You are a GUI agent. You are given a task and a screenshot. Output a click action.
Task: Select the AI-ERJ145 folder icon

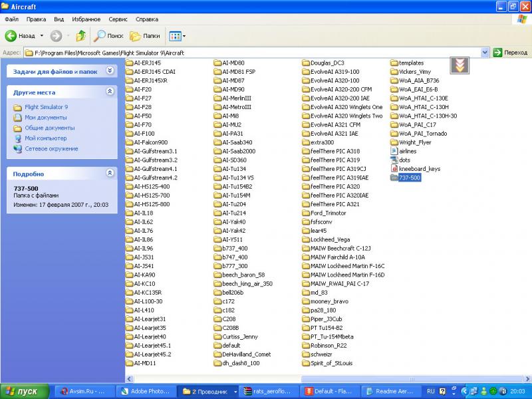[x=129, y=63]
